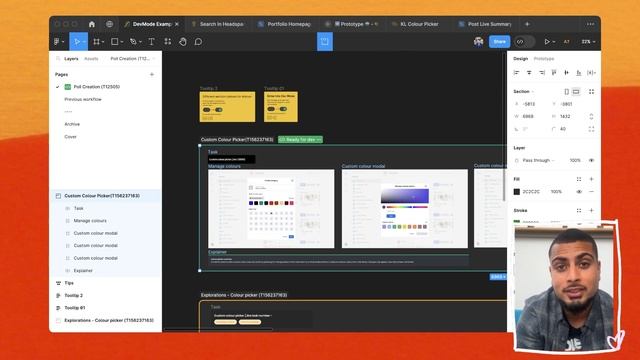
Task: Align selection to the top
Action: tap(554, 73)
